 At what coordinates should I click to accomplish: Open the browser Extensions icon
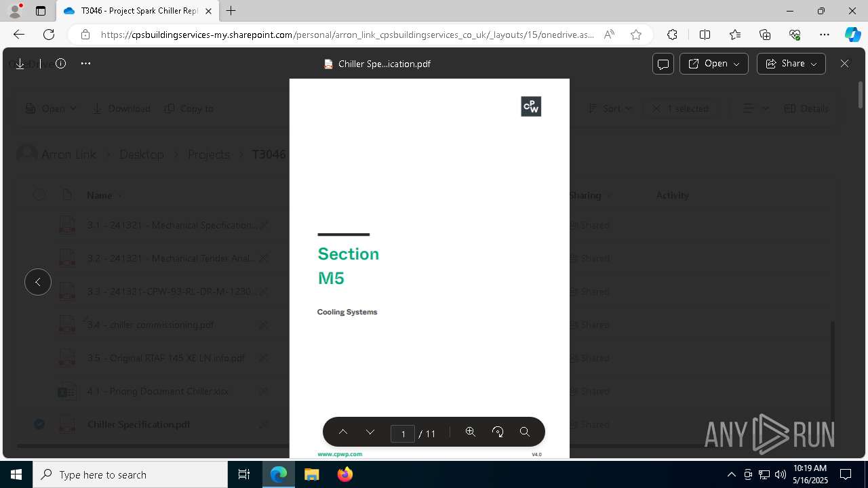pos(672,35)
